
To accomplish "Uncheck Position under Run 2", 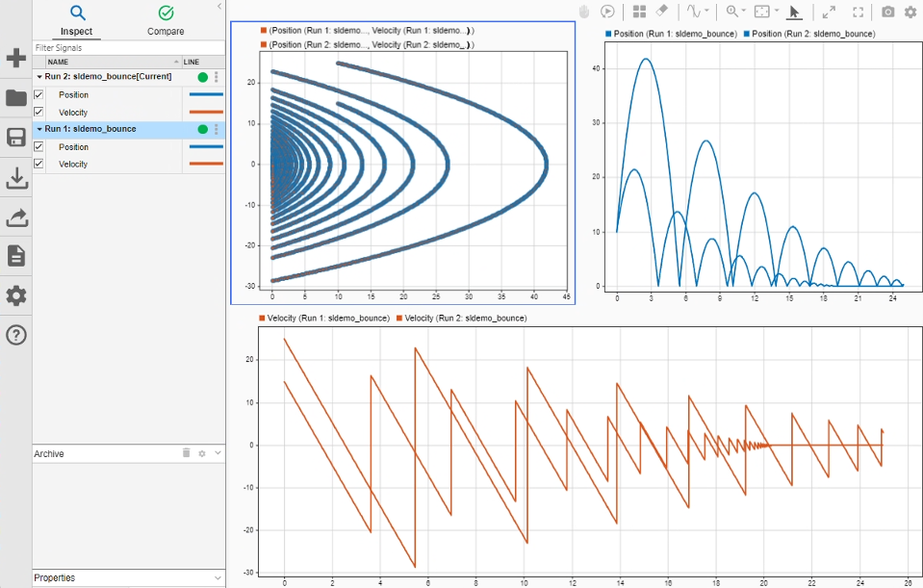I will [x=39, y=94].
